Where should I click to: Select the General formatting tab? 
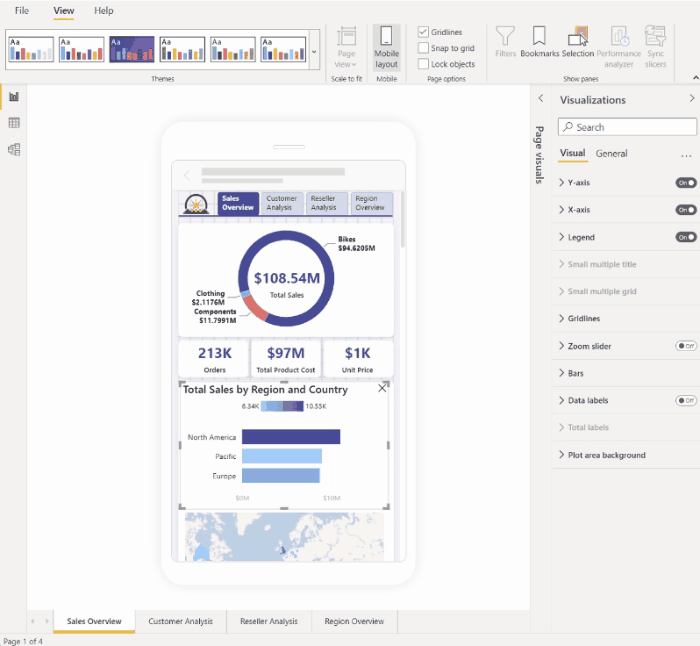611,154
